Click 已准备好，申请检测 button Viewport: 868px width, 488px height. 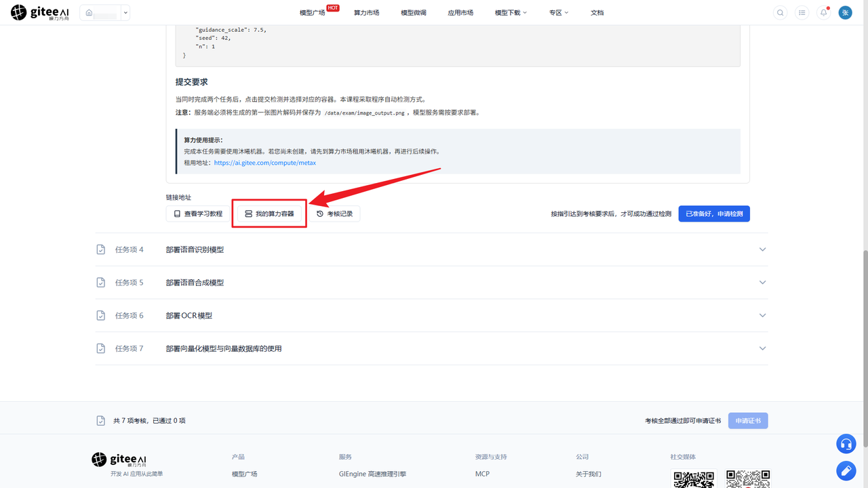tap(714, 213)
